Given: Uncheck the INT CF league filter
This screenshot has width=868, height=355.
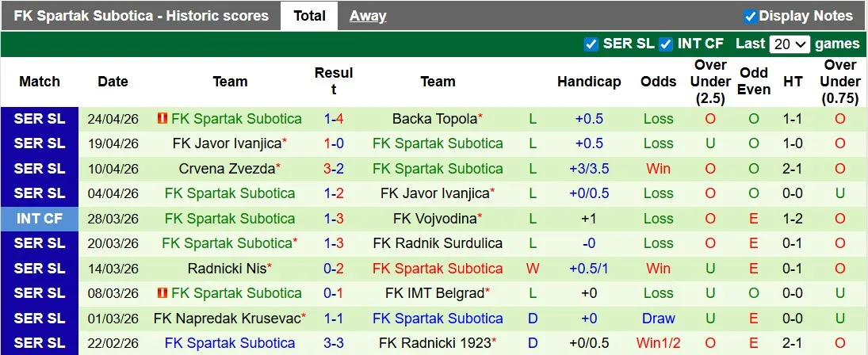Looking at the screenshot, I should 666,44.
